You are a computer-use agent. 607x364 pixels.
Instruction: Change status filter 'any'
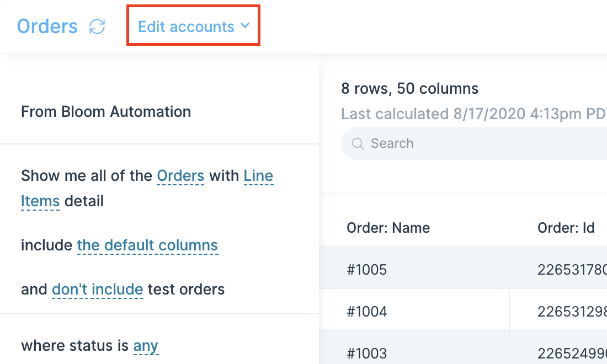(146, 346)
